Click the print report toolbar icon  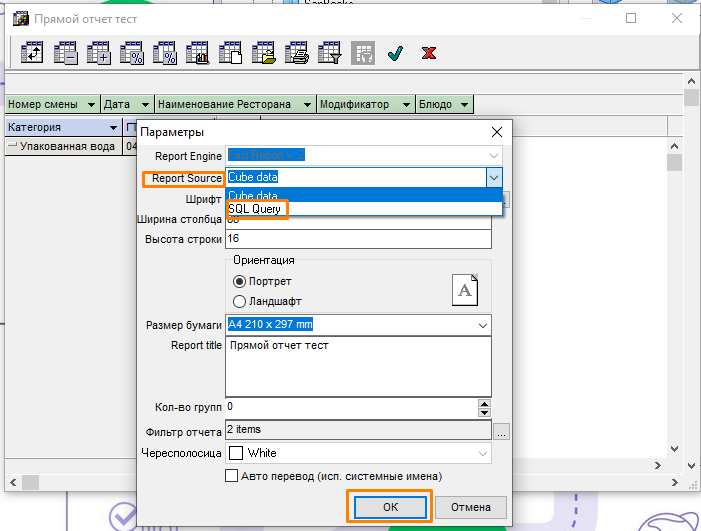(x=297, y=53)
